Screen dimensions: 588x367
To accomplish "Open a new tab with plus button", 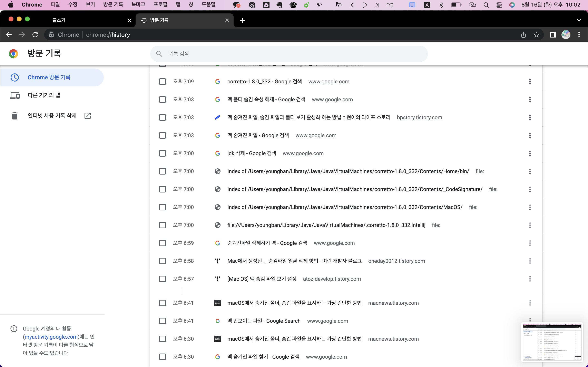I will [242, 20].
